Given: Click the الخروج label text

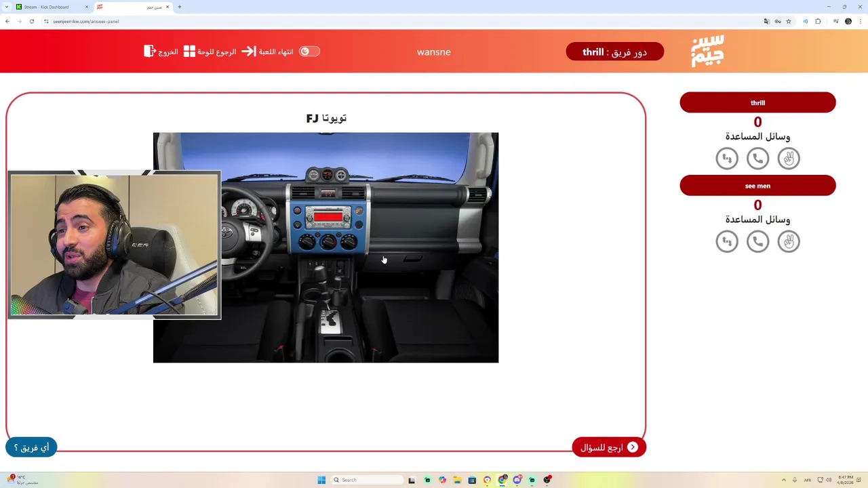Looking at the screenshot, I should click(x=168, y=52).
